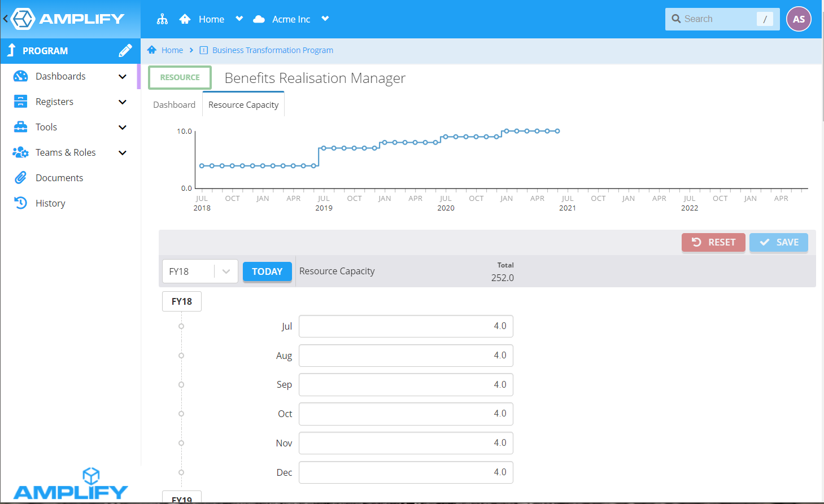Click the Today button

click(x=267, y=271)
